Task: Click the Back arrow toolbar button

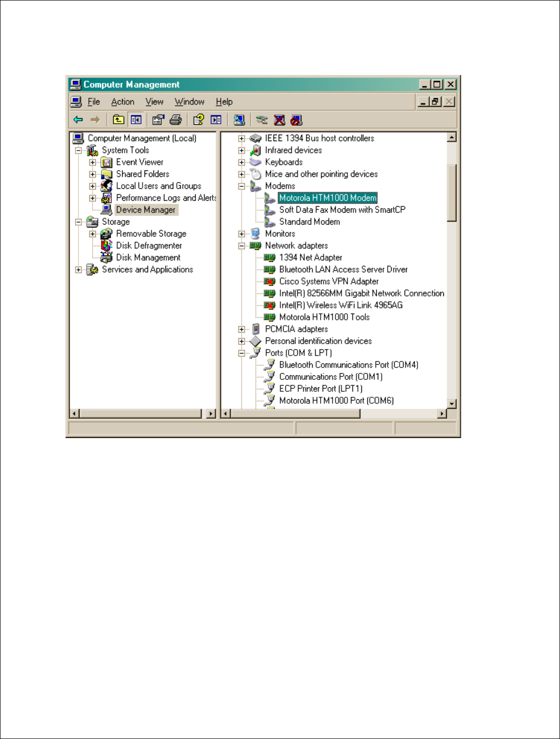Action: pyautogui.click(x=78, y=120)
